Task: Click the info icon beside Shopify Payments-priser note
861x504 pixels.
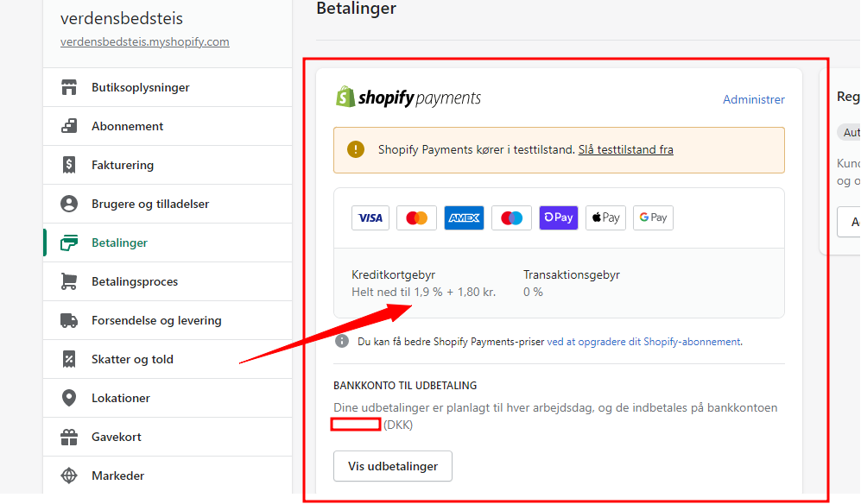Action: [341, 342]
